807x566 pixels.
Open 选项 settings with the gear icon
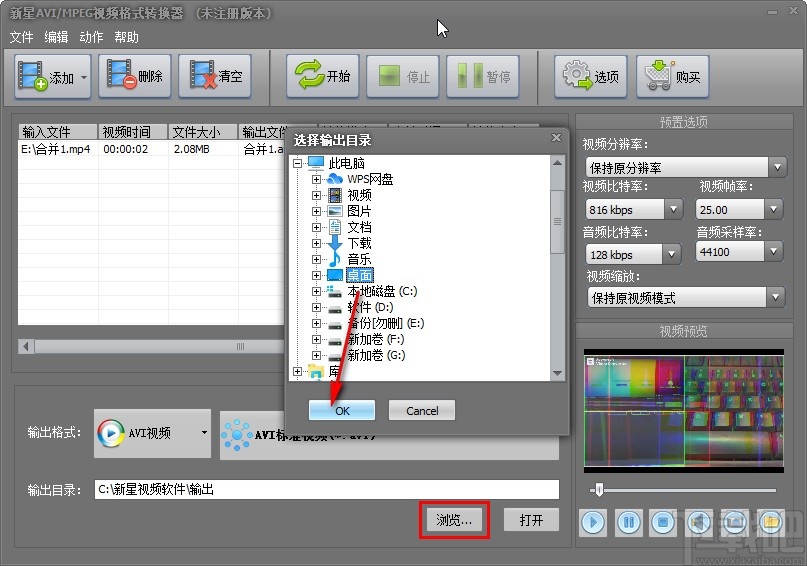[x=590, y=77]
